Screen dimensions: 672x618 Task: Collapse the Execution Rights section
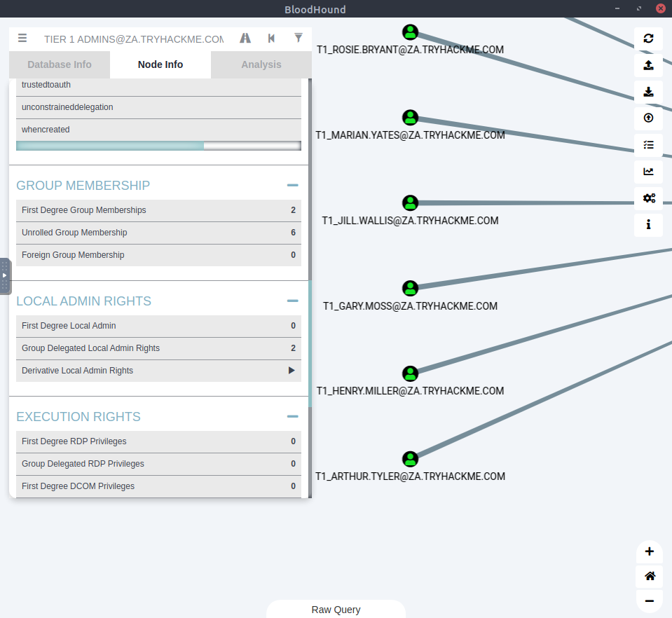pyautogui.click(x=293, y=415)
